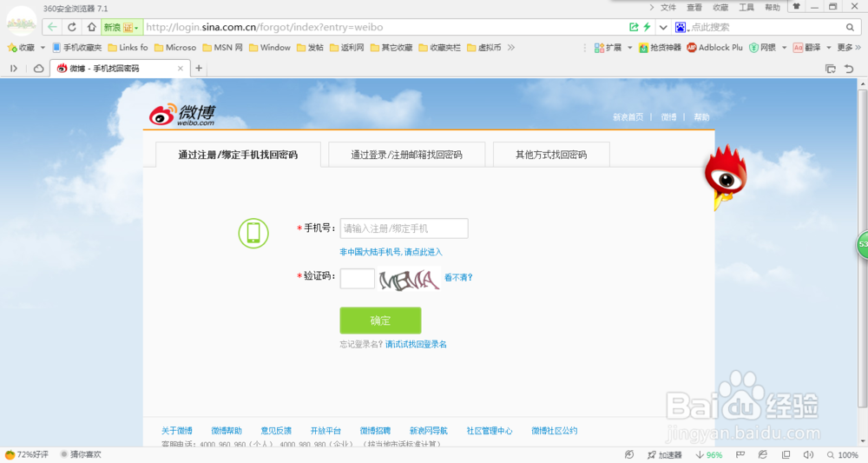Go back using the browser back arrow
The image size is (868, 463).
tap(52, 27)
